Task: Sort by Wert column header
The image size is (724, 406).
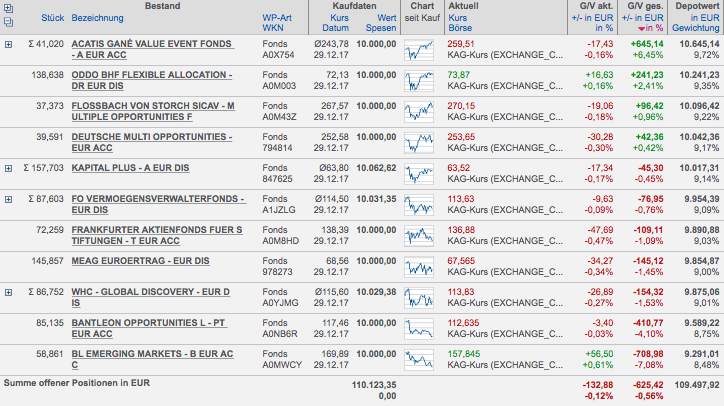Action: click(x=386, y=18)
